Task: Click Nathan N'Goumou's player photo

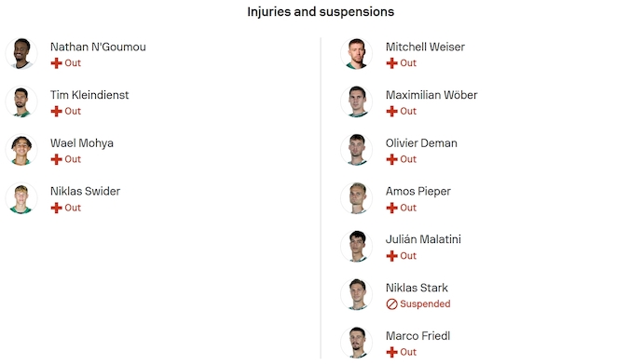Action: pyautogui.click(x=21, y=54)
